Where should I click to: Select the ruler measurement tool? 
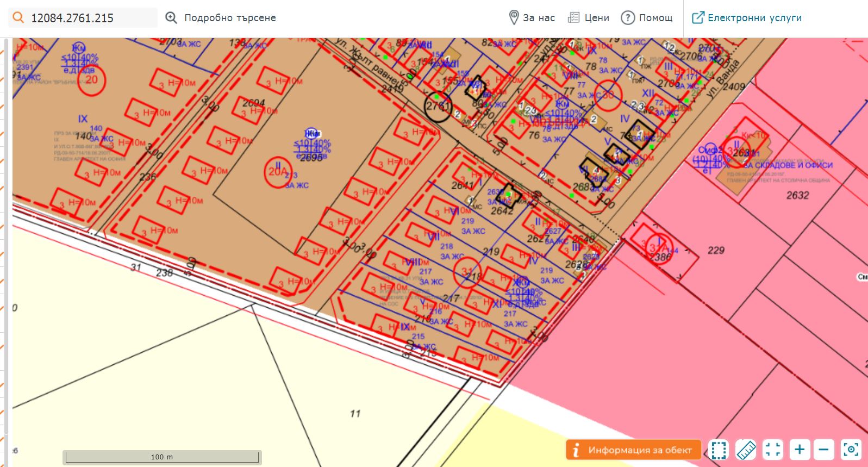[746, 450]
